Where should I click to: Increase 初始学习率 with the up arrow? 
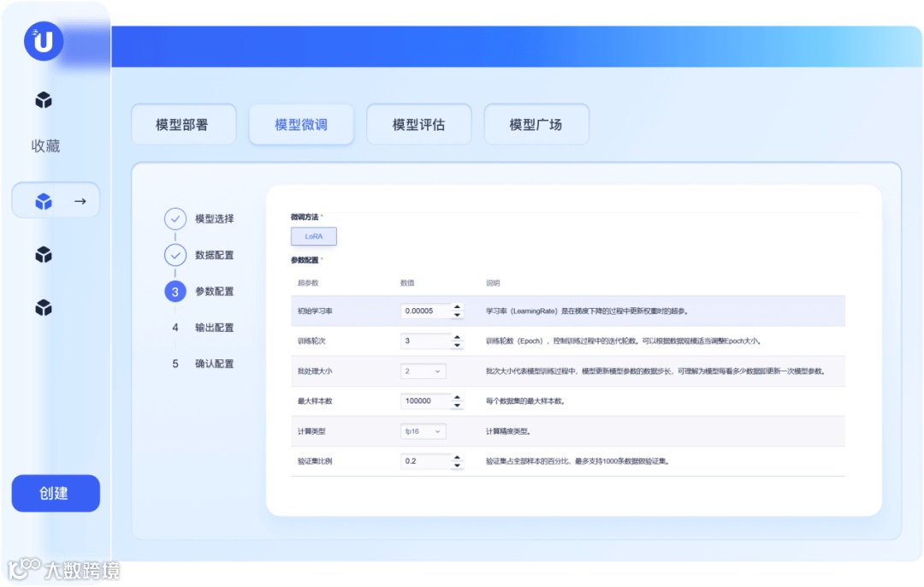pos(457,306)
